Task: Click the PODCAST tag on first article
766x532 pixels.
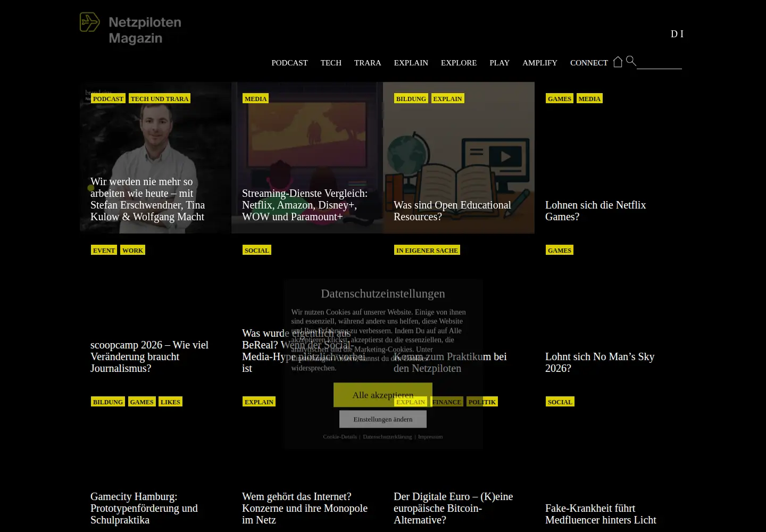Action: tap(108, 98)
